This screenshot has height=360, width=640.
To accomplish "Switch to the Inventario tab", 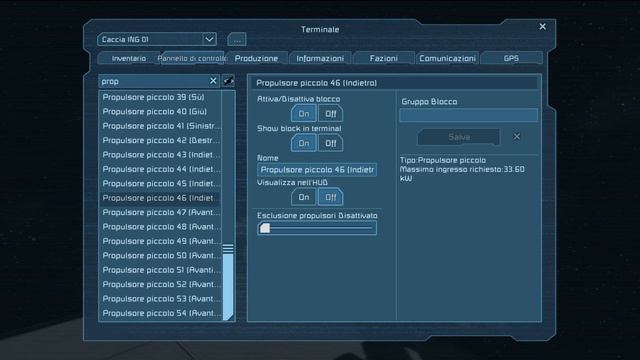I will [129, 58].
